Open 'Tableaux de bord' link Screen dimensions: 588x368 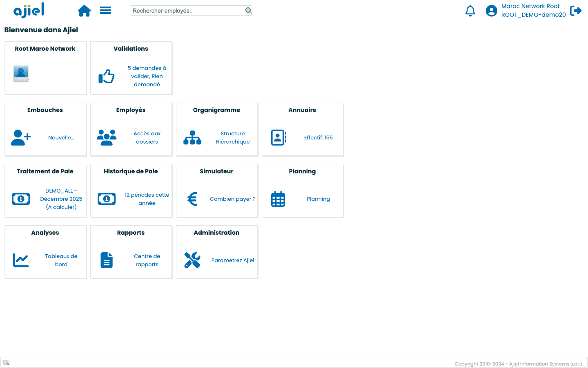point(61,260)
